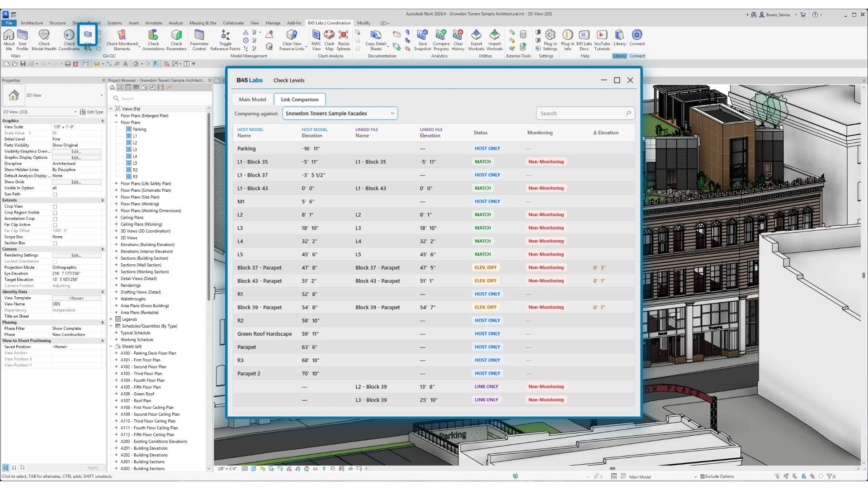Click the Edit Type button
This screenshot has width=868, height=490.
click(x=91, y=112)
